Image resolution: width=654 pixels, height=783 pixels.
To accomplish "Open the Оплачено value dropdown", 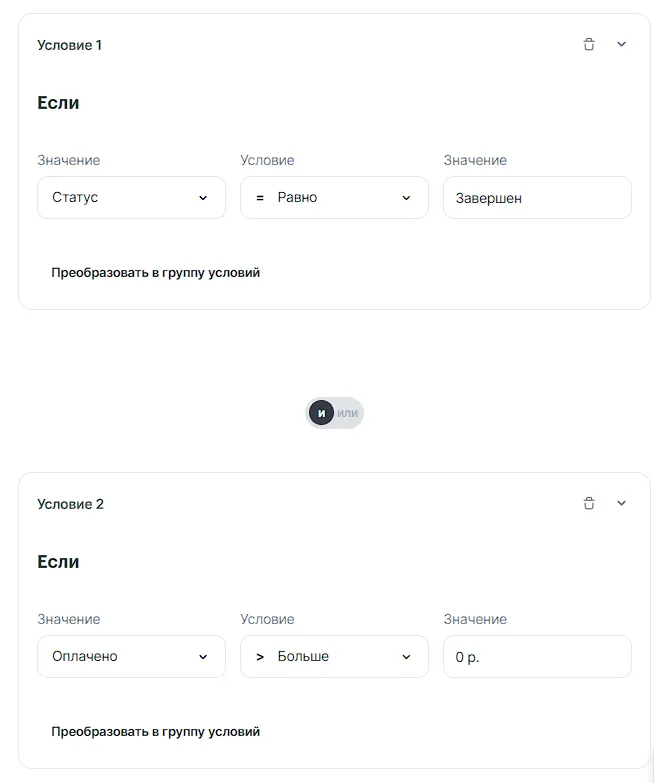I will (131, 657).
